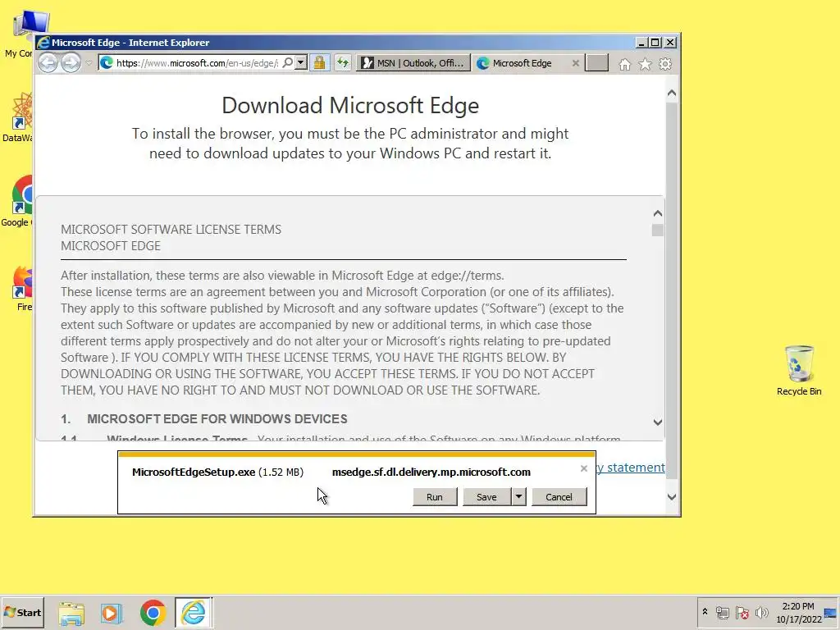Go back using the Back arrow
The width and height of the screenshot is (840, 630).
click(48, 63)
